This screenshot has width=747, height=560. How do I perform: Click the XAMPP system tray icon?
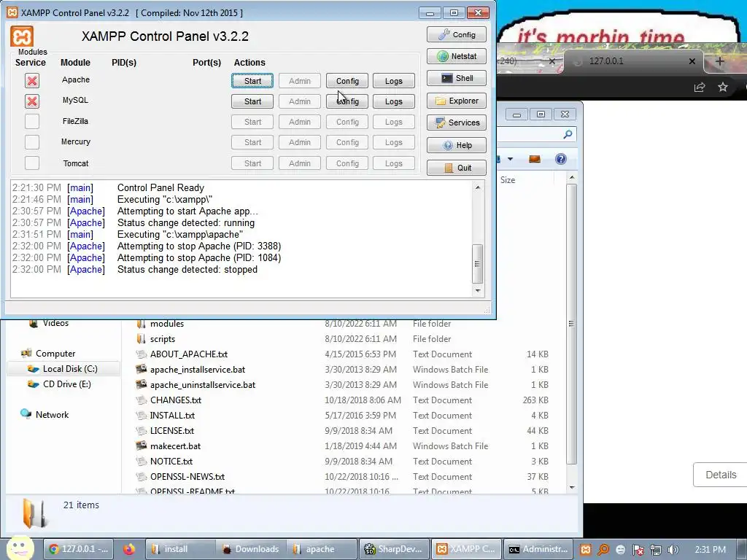[586, 550]
